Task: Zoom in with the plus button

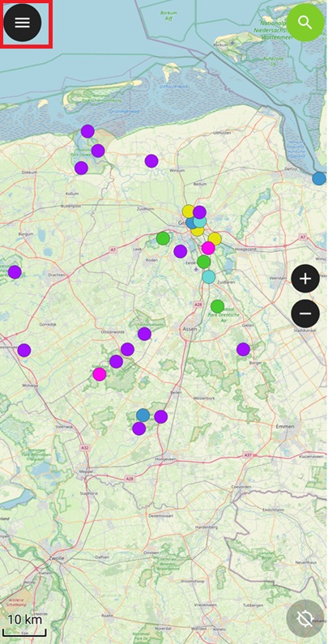Action: 305,279
